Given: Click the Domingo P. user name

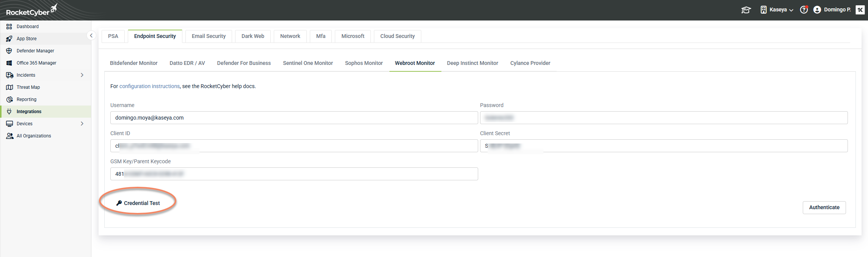Looking at the screenshot, I should tap(837, 10).
